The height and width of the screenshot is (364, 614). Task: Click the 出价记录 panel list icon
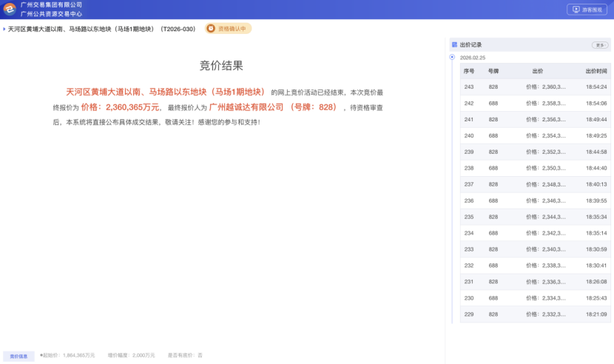(454, 44)
